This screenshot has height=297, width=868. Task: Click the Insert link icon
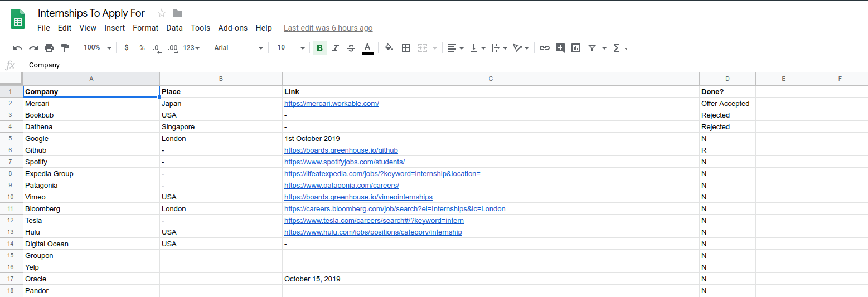pos(545,48)
